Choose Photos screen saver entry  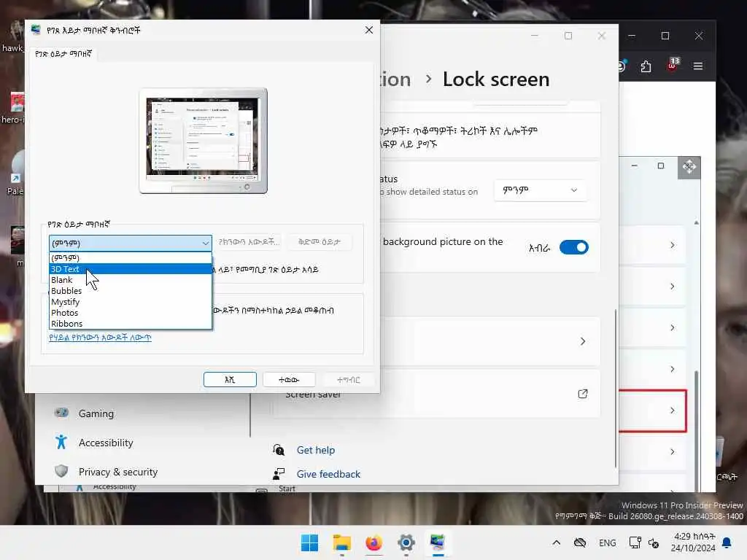click(x=130, y=313)
